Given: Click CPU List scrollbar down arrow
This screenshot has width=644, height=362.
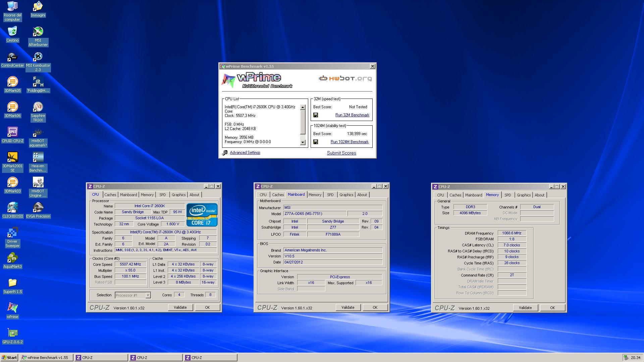Looking at the screenshot, I should [303, 142].
